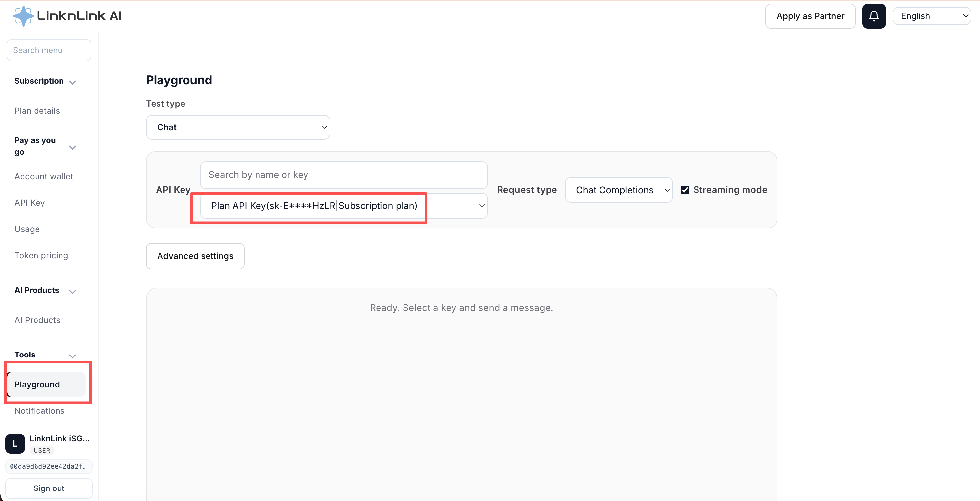Viewport: 980px width, 501px height.
Task: Click the Search menu field
Action: click(x=49, y=50)
